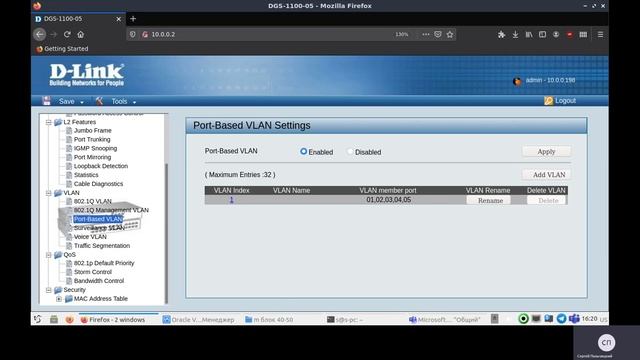
Task: Collapse the L2 Features tree node
Action: 49,122
